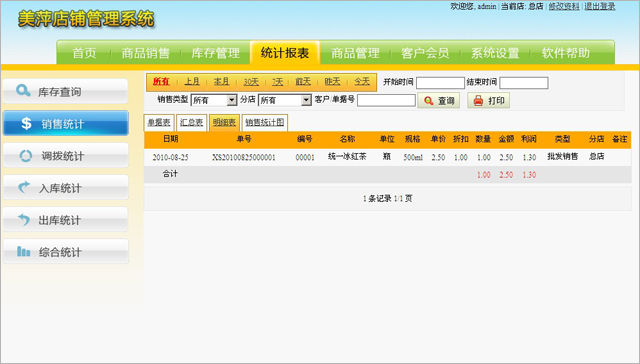This screenshot has width=640, height=364.
Task: Switch to the 销售统计图 tab
Action: coord(264,122)
